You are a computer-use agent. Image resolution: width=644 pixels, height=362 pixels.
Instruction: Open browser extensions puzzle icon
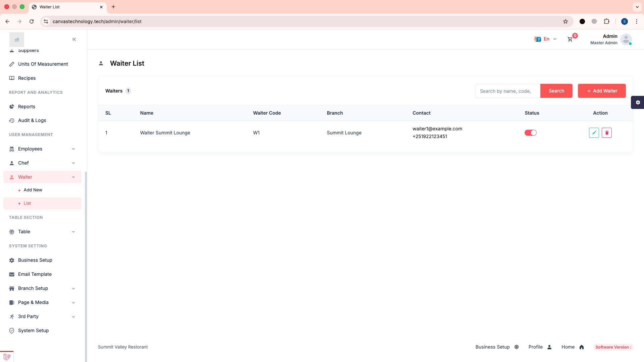click(x=606, y=21)
